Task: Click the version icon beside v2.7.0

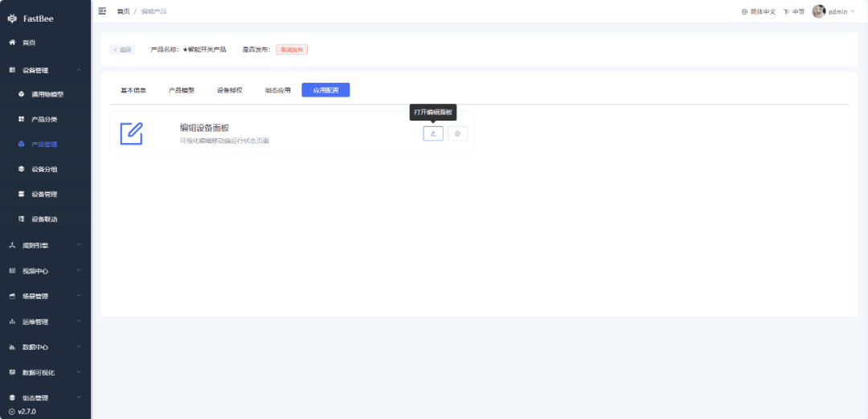Action: point(12,412)
